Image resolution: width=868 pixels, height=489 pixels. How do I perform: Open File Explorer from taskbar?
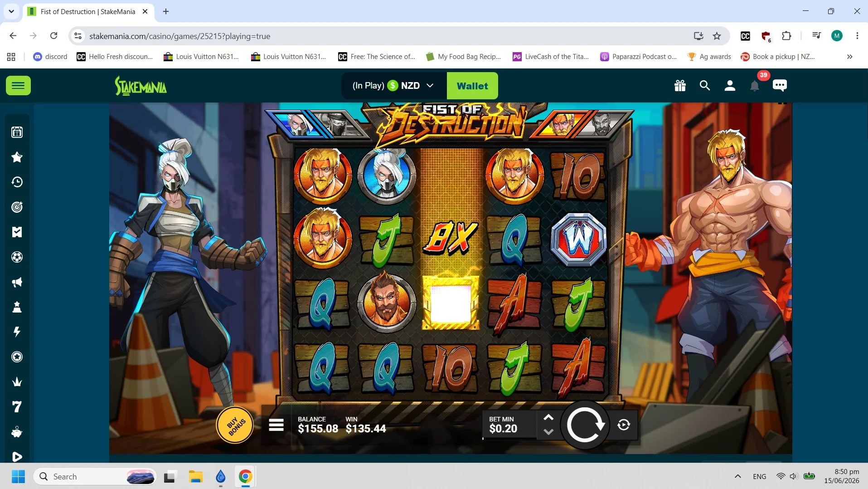[196, 476]
